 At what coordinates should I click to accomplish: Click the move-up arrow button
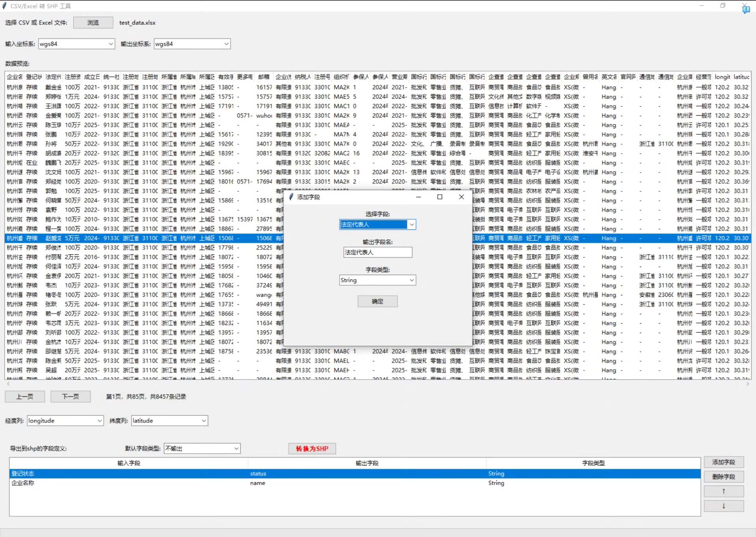tap(723, 491)
